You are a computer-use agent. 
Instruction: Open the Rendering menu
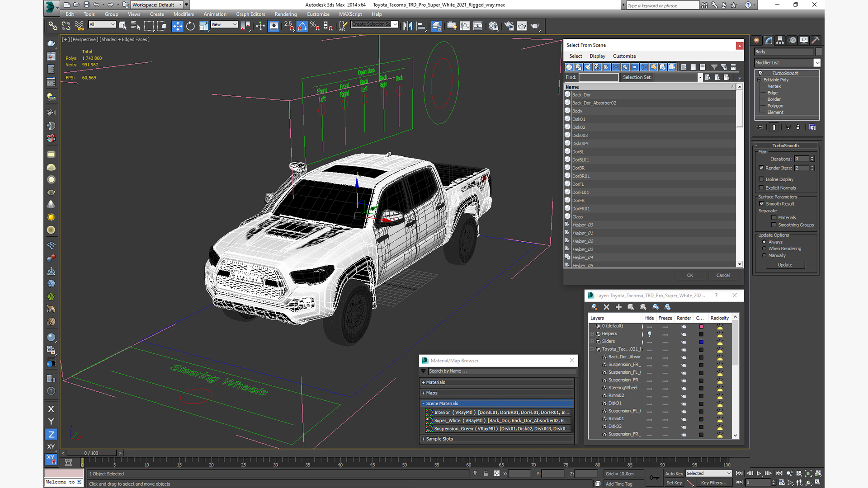(x=286, y=14)
